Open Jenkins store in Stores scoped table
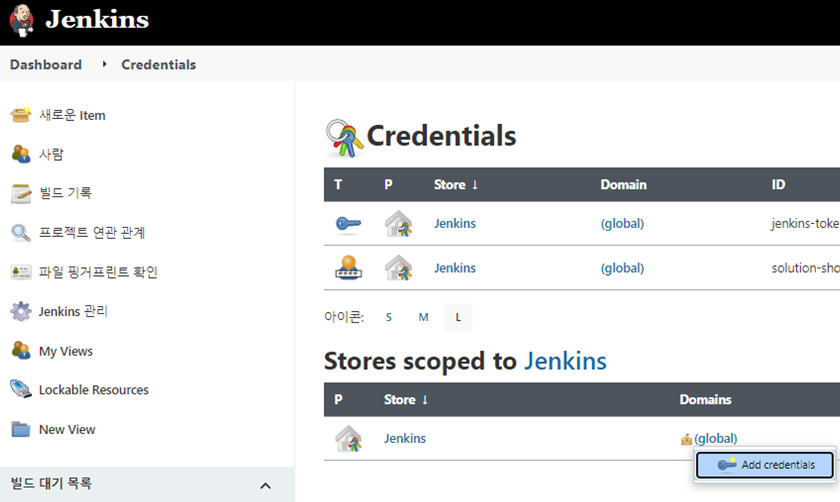 coord(405,438)
